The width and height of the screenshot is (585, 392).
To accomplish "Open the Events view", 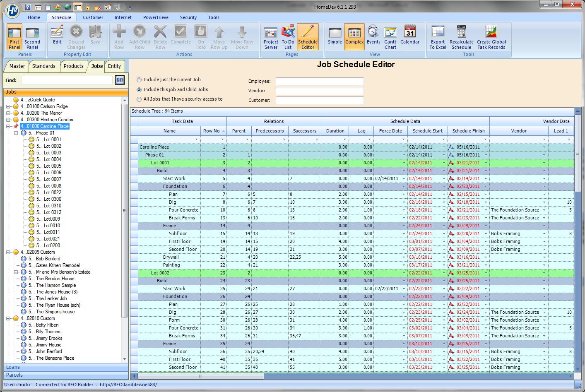I will point(373,35).
